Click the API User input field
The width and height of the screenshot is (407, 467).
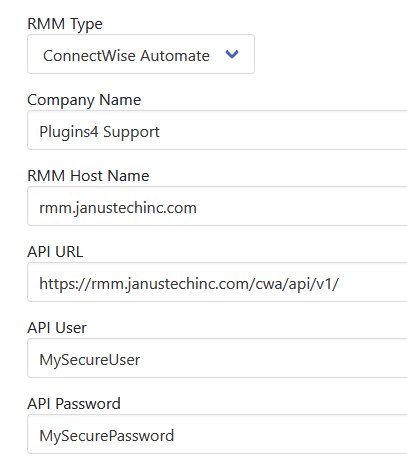217,358
